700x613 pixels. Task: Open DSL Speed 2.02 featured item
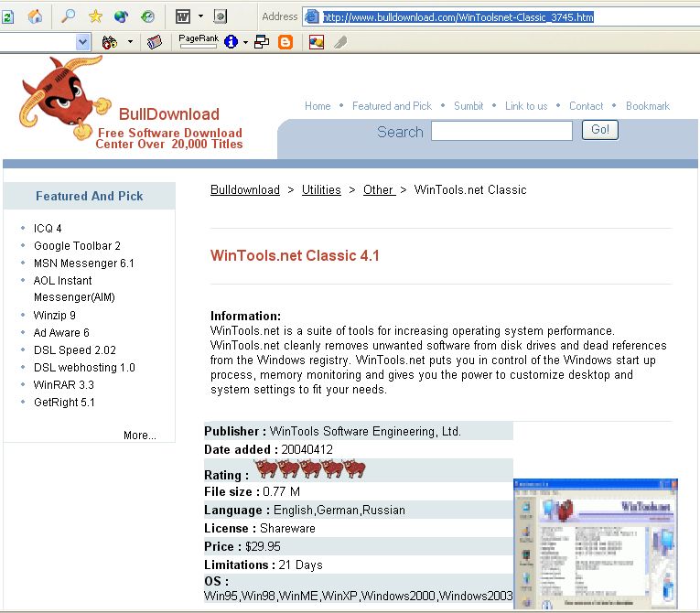coord(74,350)
